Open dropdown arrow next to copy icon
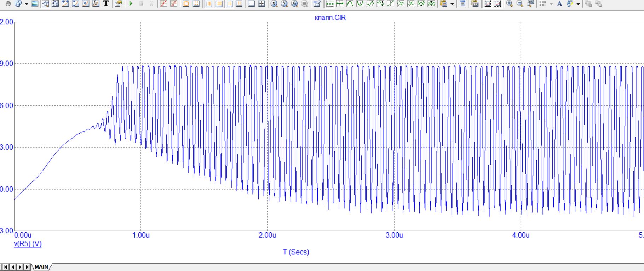Viewport: 644px width, 271px height. (27, 4)
